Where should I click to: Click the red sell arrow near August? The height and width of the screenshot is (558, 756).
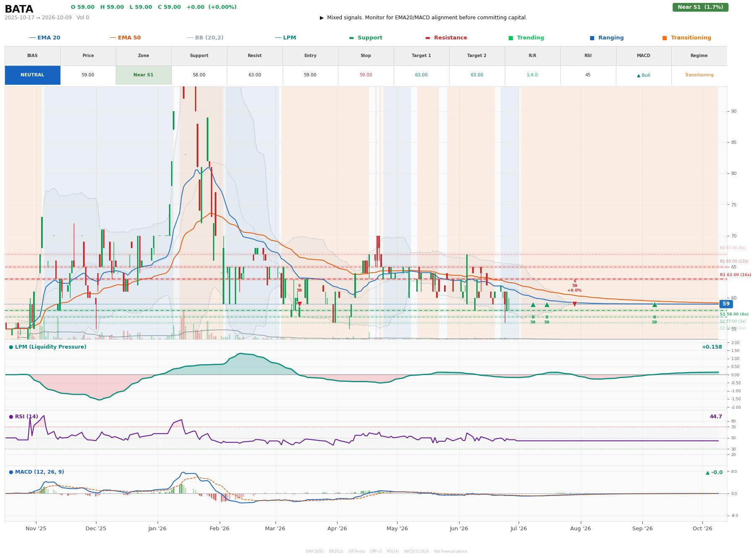click(574, 304)
